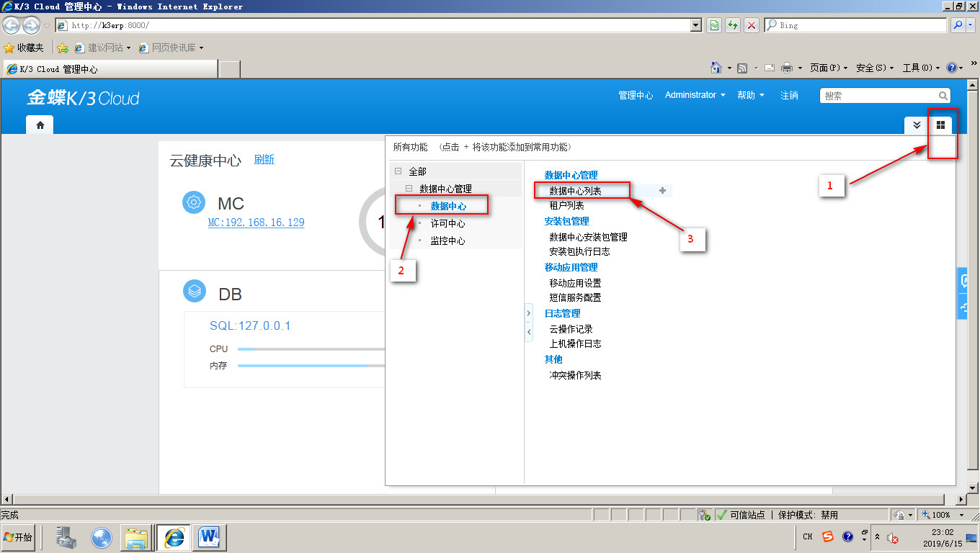Open the address bar history dropdown arrow
Screen dimensions: 980x553
[695, 25]
